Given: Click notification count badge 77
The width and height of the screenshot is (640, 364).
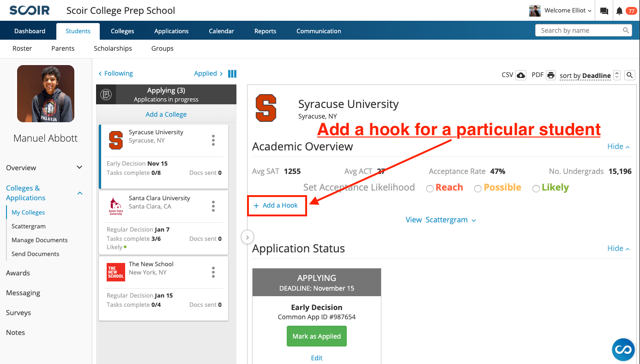Looking at the screenshot, I should click(631, 11).
